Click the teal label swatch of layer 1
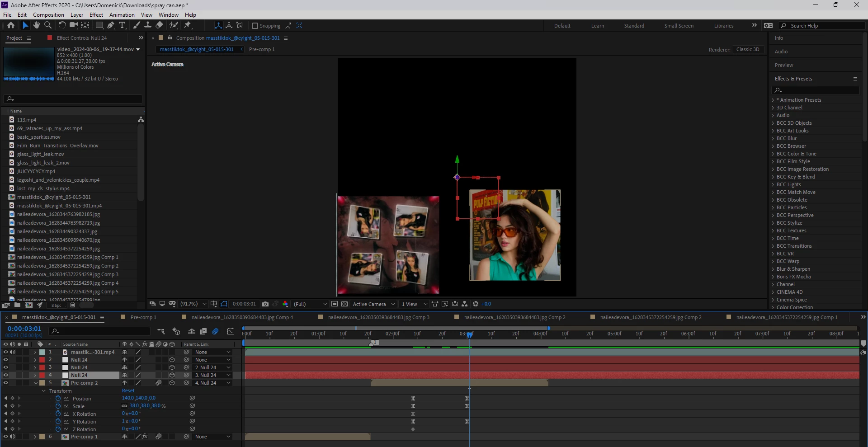Image resolution: width=868 pixels, height=447 pixels. pos(42,353)
